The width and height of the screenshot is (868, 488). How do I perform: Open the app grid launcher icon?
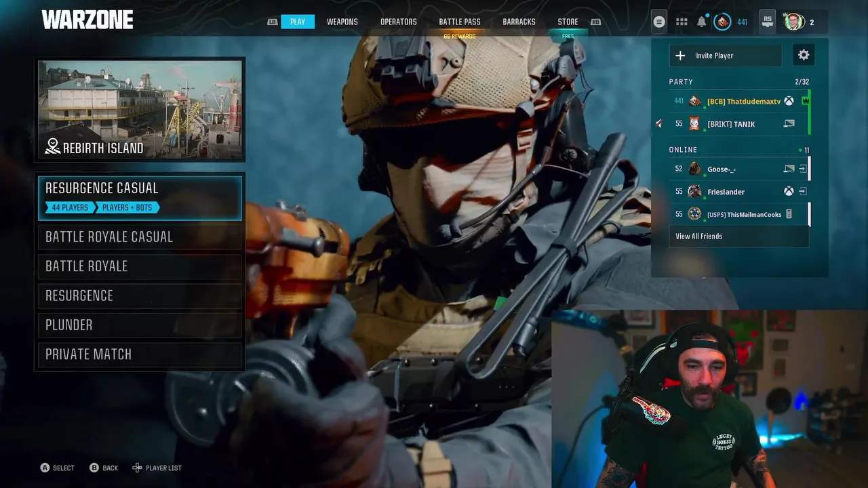[682, 22]
